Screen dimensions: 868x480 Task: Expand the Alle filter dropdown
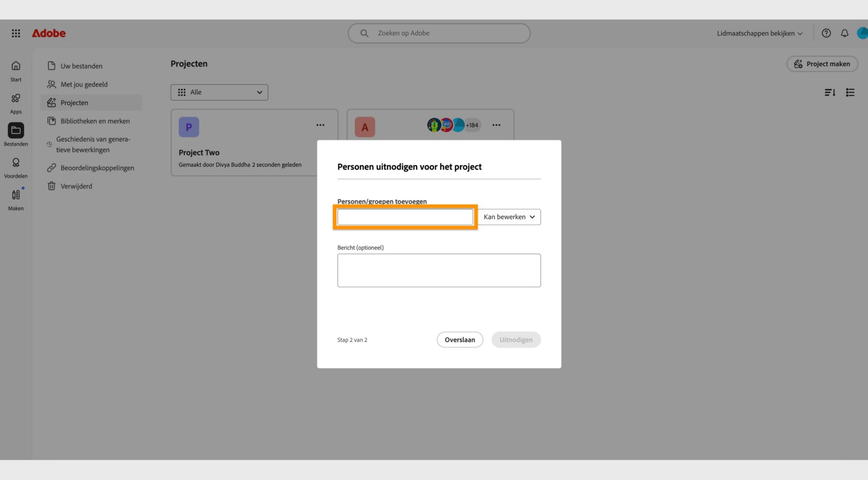(219, 92)
